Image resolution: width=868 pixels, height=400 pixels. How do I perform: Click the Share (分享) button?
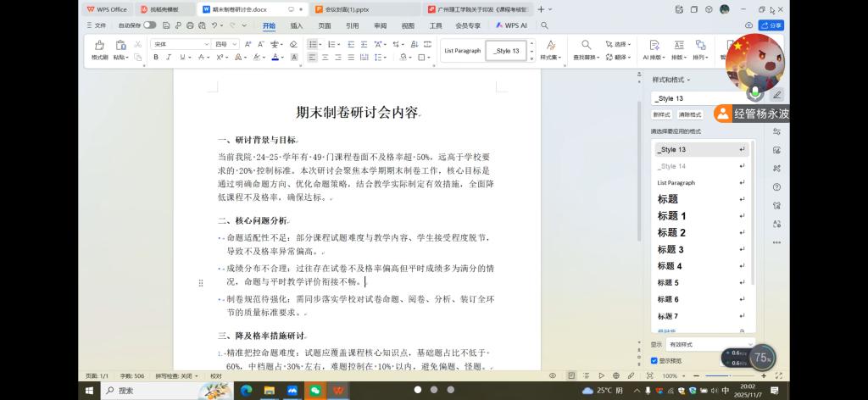[x=771, y=25]
